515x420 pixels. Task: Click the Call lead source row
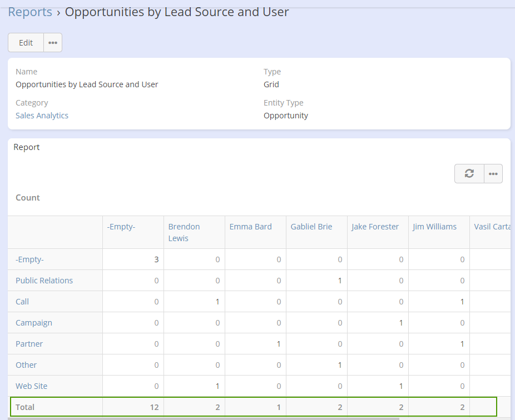(x=22, y=302)
